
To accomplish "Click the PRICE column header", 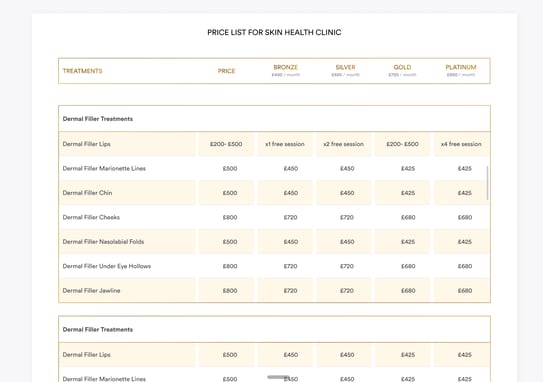I will coord(226,71).
